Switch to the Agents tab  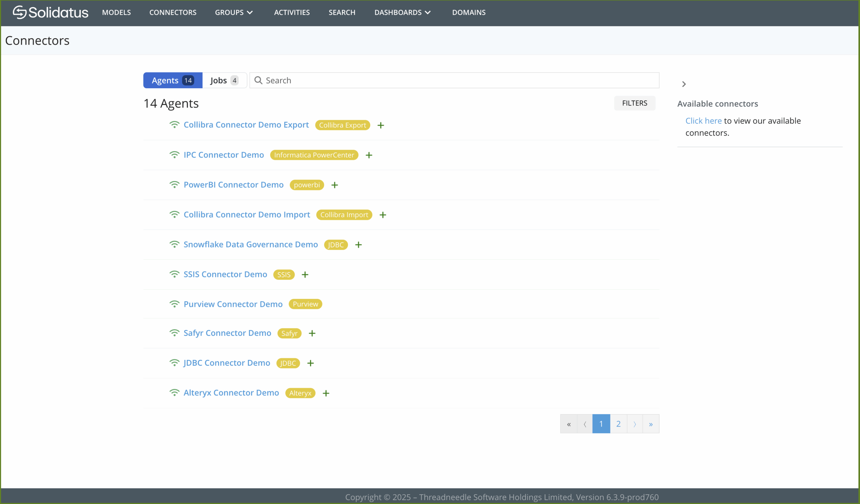pos(173,81)
